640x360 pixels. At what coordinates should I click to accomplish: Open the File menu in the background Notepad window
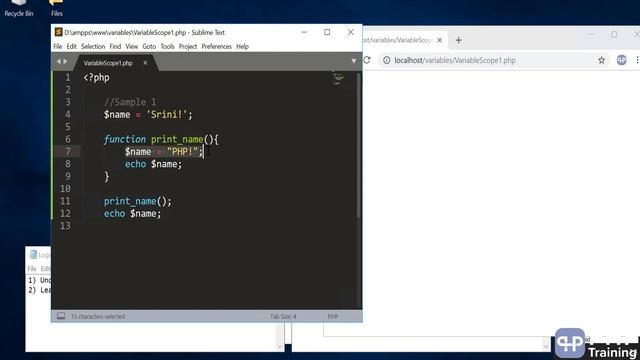[32, 269]
